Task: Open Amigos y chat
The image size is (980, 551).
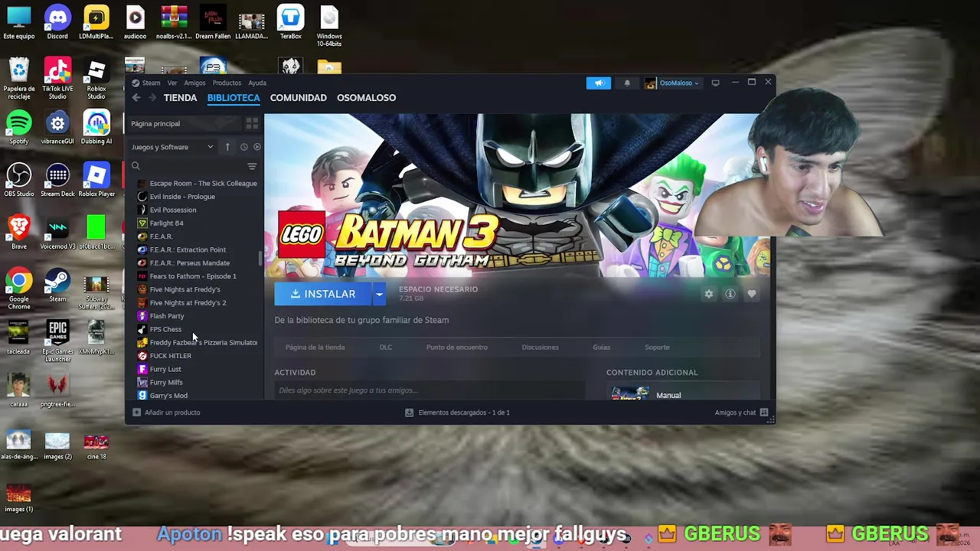Action: point(741,412)
